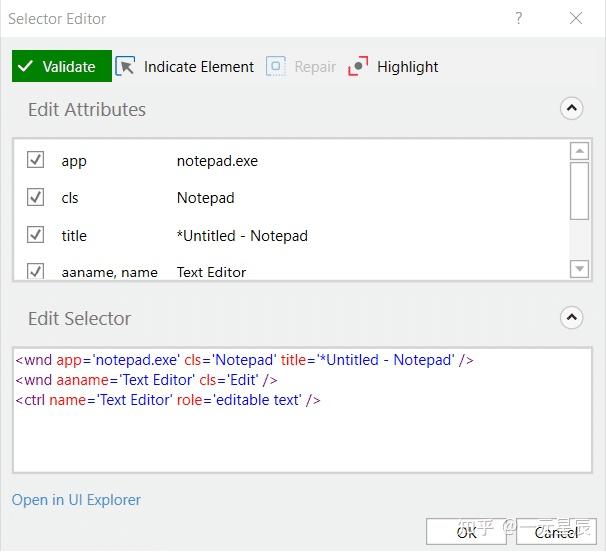Screen dimensions: 606x552
Task: Open help with the question mark icon
Action: pos(519,18)
